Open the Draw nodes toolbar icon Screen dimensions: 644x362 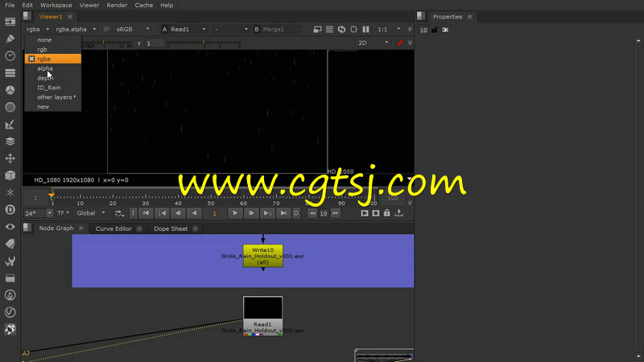[x=10, y=39]
